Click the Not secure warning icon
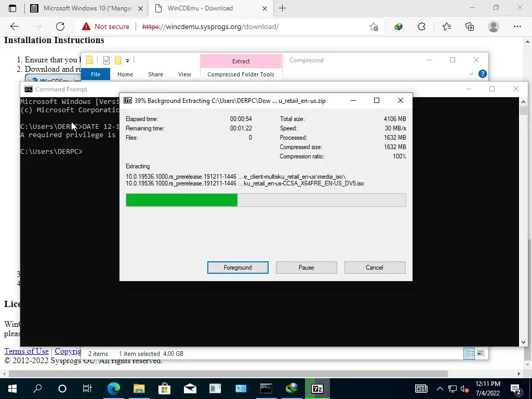Viewport: 532px width, 399px height. [x=86, y=26]
